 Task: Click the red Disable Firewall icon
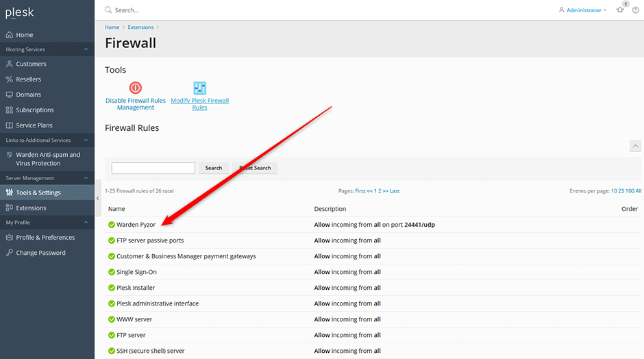click(x=136, y=88)
